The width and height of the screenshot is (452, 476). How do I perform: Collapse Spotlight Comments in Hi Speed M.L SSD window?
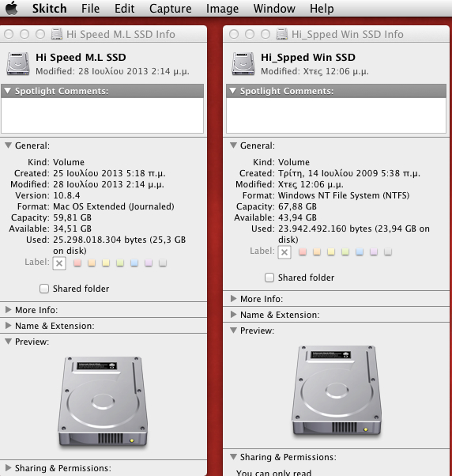[8, 91]
